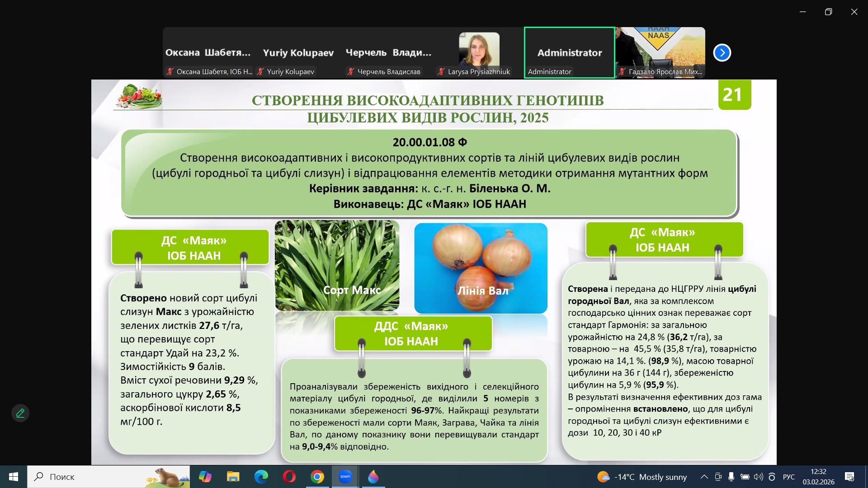The width and height of the screenshot is (868, 488).
Task: Click the volume speaker tray icon
Action: (758, 477)
